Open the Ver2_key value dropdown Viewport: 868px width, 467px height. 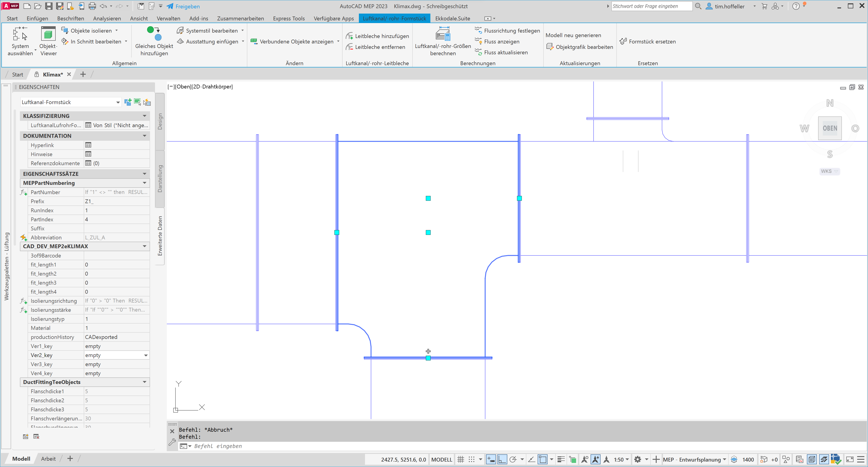tap(146, 355)
